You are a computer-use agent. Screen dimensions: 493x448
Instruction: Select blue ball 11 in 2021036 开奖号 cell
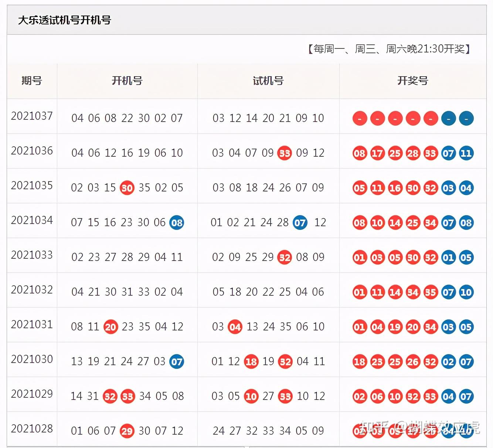coord(466,153)
